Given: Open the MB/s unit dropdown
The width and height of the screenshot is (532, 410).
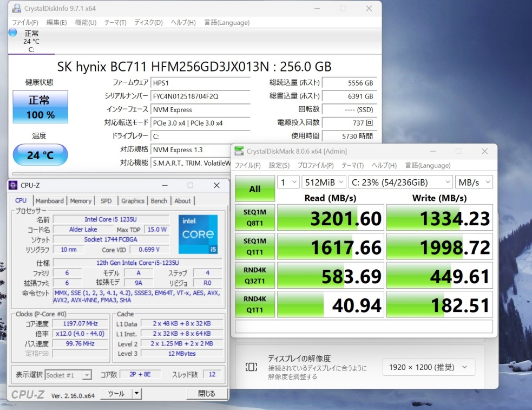Looking at the screenshot, I should pyautogui.click(x=474, y=182).
